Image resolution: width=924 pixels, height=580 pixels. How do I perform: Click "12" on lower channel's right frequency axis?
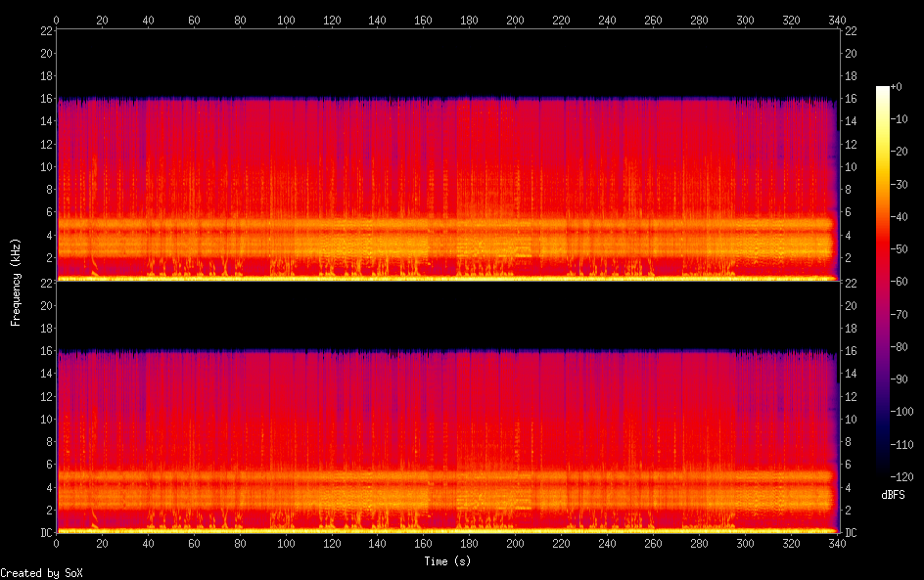click(851, 396)
